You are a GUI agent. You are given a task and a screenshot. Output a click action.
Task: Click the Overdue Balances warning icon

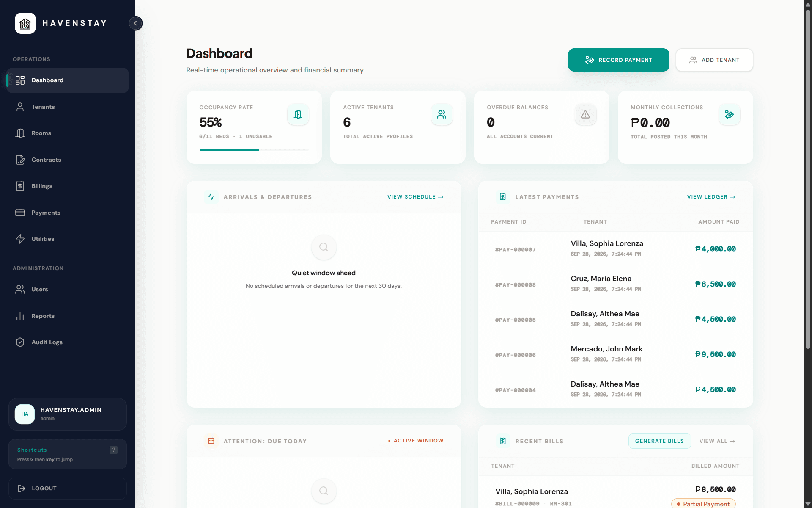click(586, 114)
